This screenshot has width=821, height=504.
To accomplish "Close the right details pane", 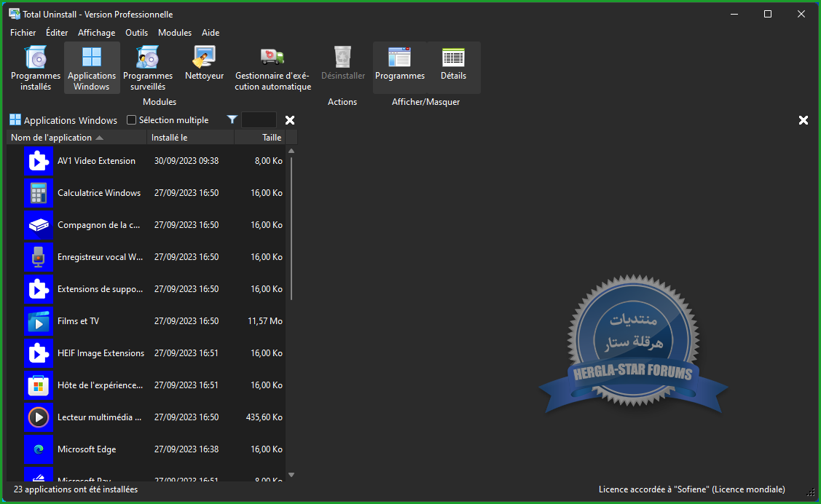I will click(x=804, y=120).
